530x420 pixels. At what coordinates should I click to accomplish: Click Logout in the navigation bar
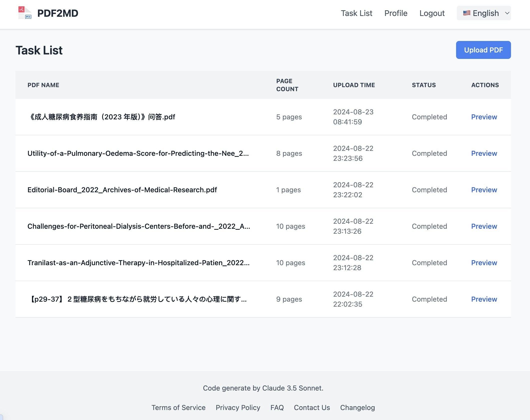432,13
